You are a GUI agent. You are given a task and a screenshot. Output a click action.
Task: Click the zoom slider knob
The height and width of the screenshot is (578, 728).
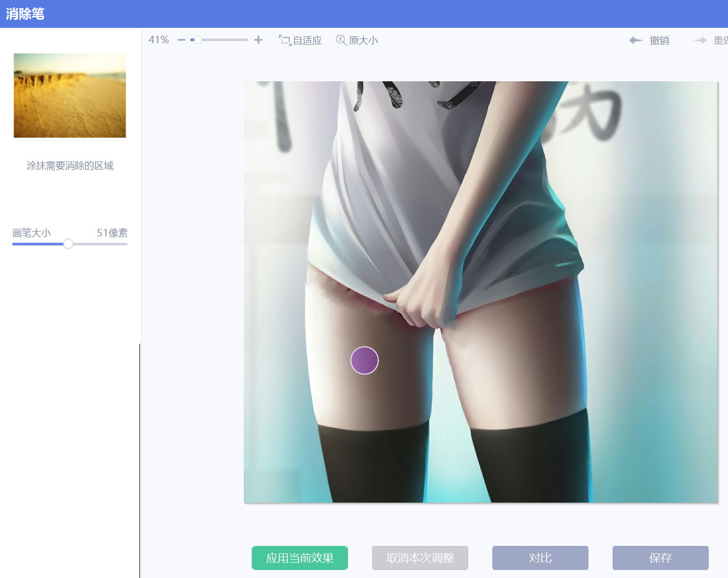(x=198, y=40)
